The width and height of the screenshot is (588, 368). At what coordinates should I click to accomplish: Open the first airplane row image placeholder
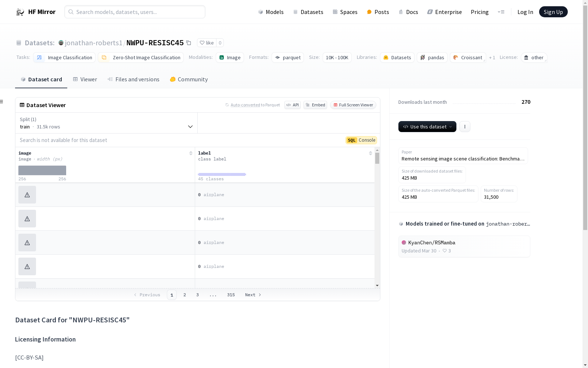pos(27,195)
